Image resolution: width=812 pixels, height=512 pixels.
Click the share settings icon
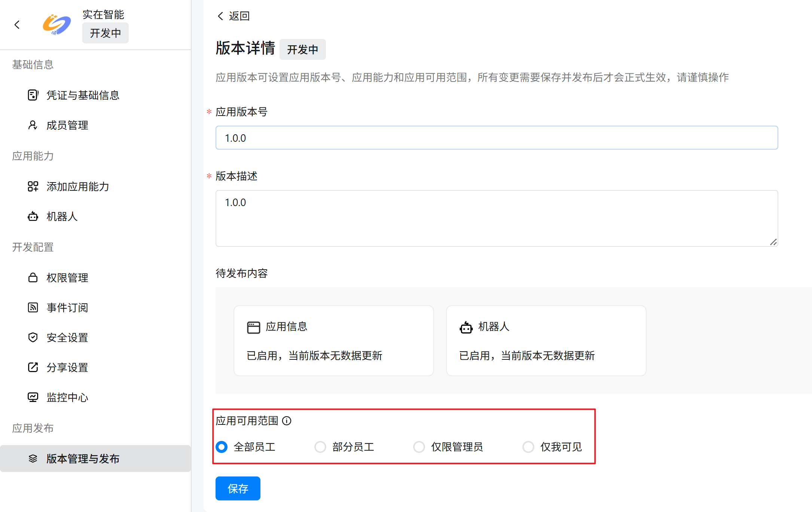tap(33, 367)
